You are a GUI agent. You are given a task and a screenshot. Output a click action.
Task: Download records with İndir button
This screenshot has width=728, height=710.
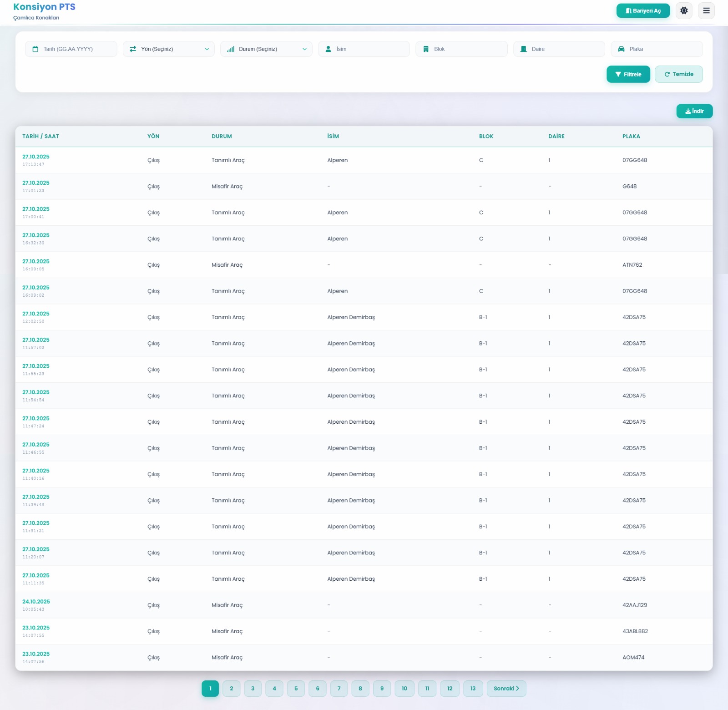(694, 111)
